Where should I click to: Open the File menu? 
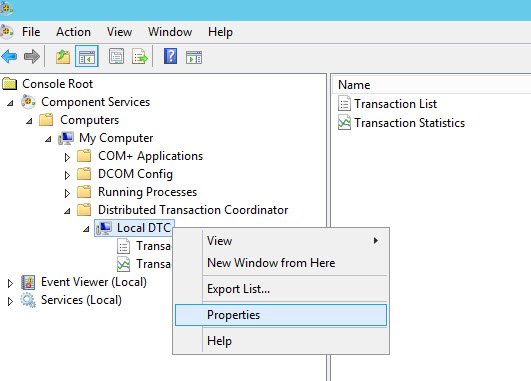(31, 32)
